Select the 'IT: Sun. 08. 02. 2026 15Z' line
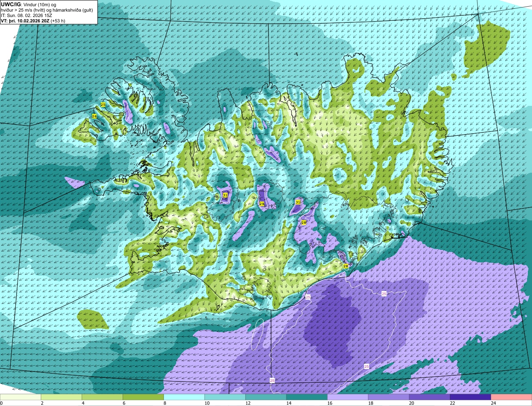 (x=27, y=15)
